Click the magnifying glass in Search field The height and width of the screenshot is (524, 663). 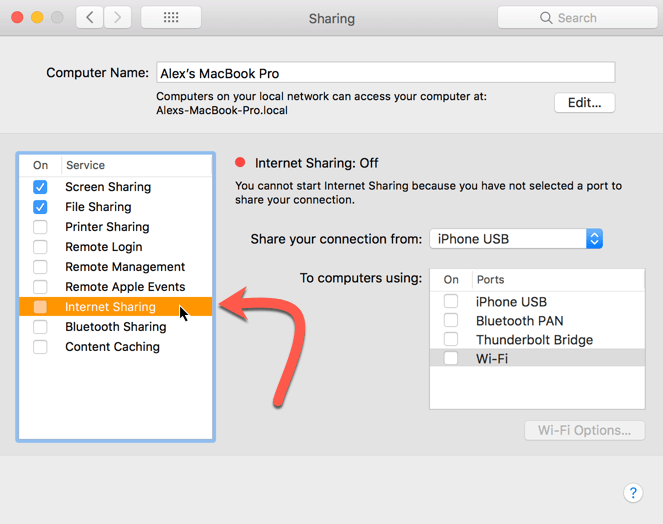pyautogui.click(x=546, y=18)
